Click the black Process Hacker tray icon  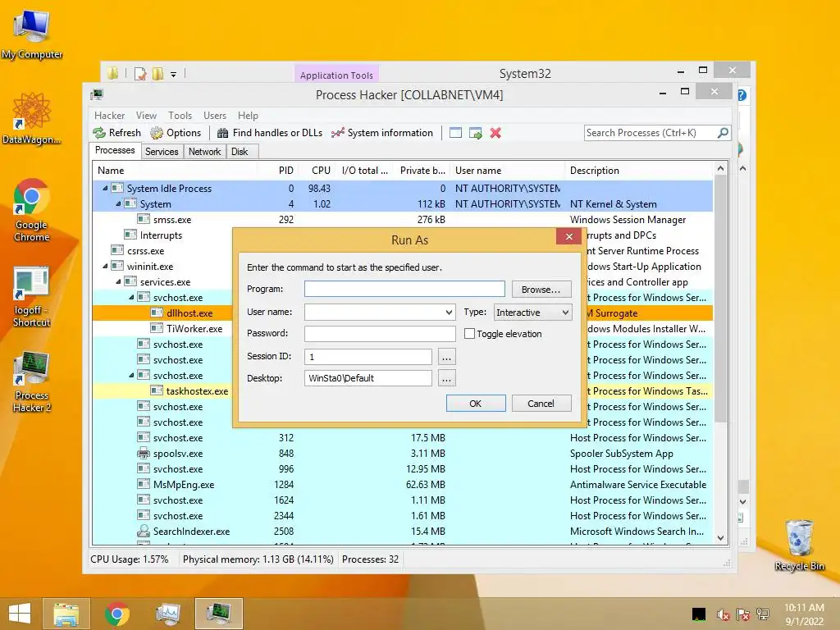(699, 614)
